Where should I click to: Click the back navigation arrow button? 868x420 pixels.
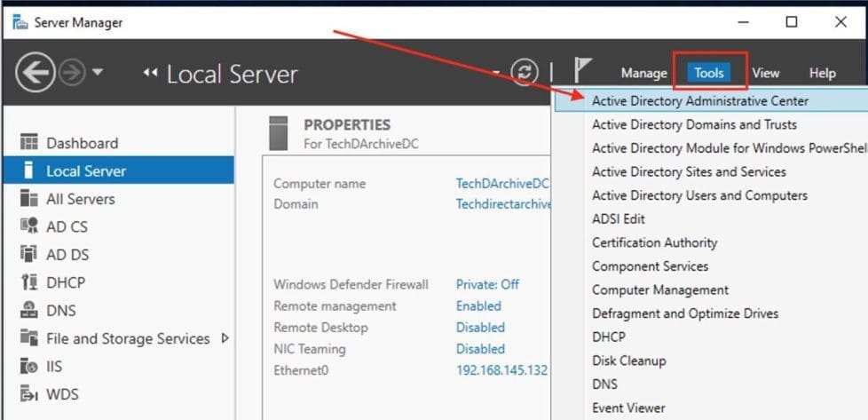pyautogui.click(x=36, y=73)
